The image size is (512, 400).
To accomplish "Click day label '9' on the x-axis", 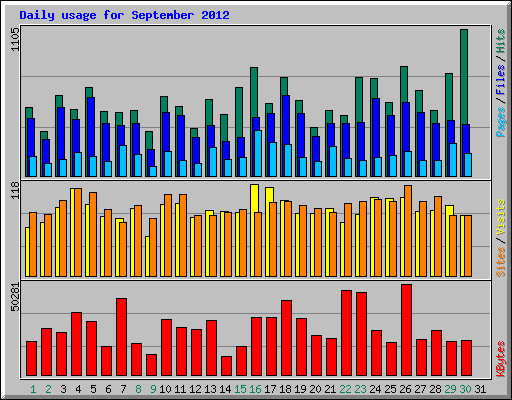I will pyautogui.click(x=153, y=389).
